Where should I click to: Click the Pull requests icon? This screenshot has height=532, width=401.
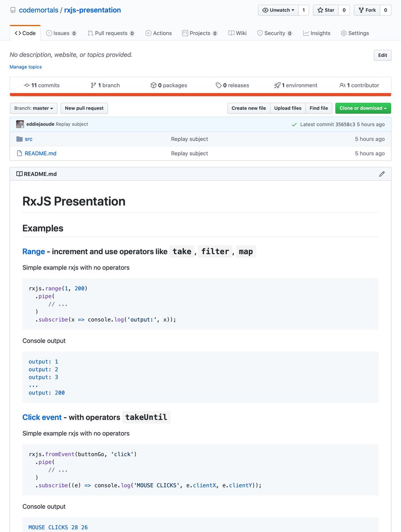point(90,33)
